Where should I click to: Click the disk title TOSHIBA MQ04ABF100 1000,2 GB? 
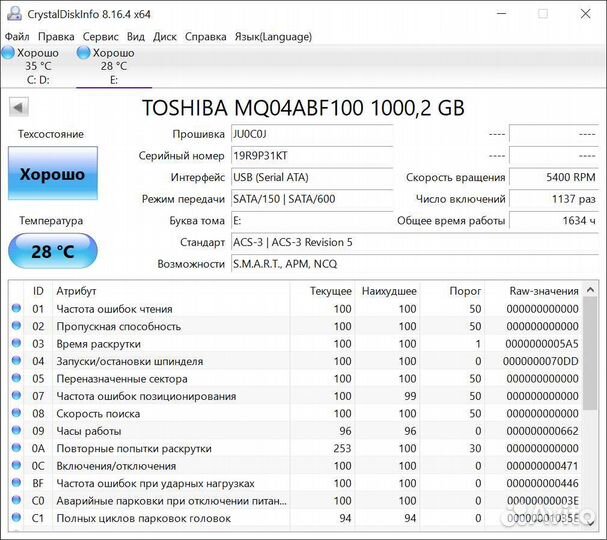[303, 108]
